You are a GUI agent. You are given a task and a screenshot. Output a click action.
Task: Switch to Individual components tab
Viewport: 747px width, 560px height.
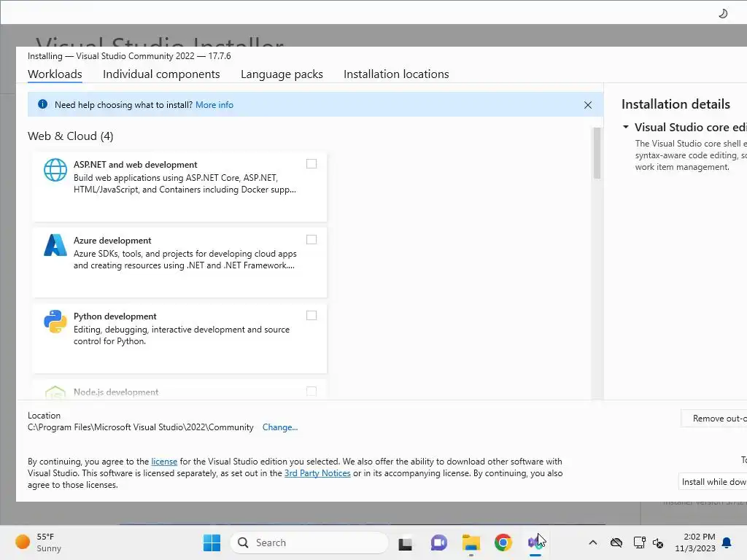point(161,74)
